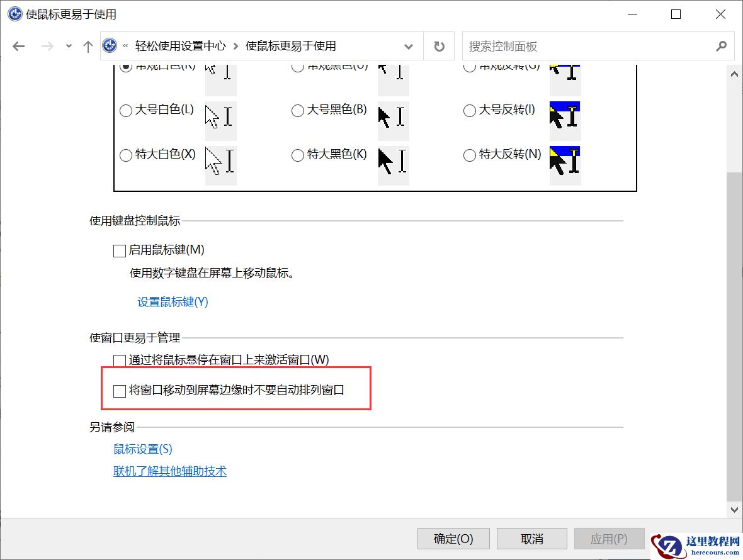Screen dimensions: 743x560
Task: Expand the navigation history dropdown arrow
Action: [x=68, y=45]
